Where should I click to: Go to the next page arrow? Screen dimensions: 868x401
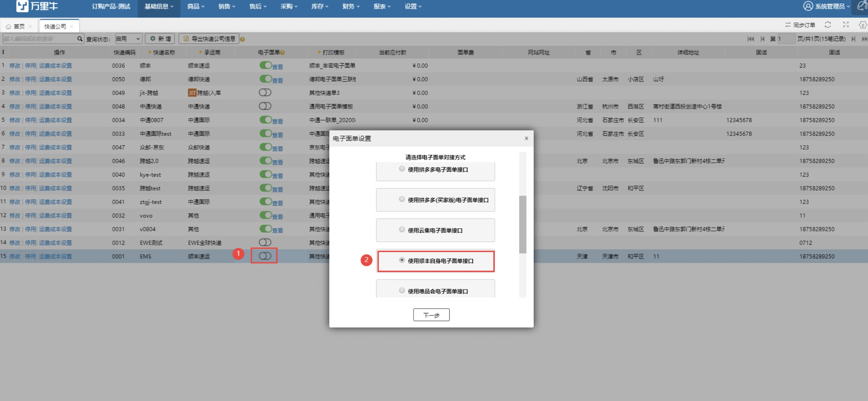click(x=853, y=39)
